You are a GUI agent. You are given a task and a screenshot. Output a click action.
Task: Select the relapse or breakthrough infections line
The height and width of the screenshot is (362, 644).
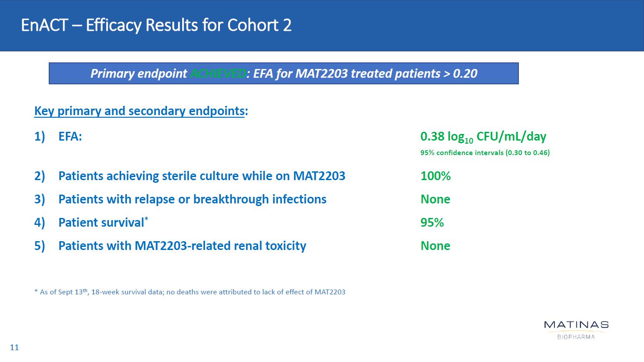[x=192, y=199]
